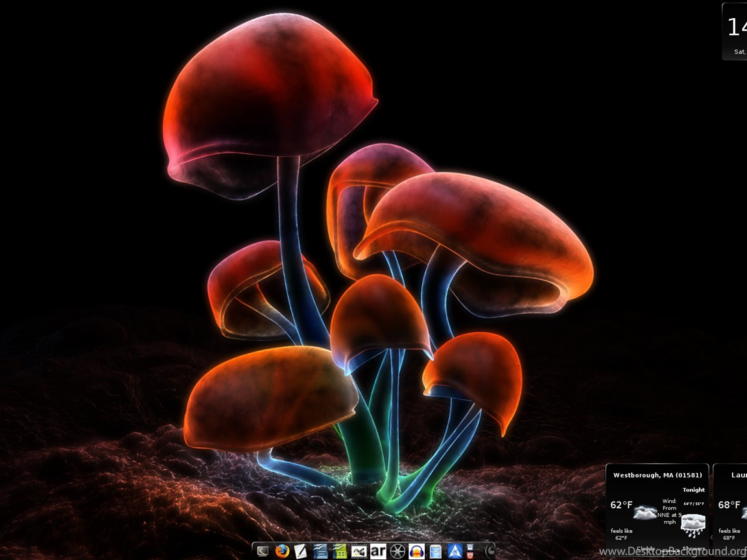Select the second weather widget showing 68°F
Viewport: 747px width, 560px height.
[x=731, y=505]
